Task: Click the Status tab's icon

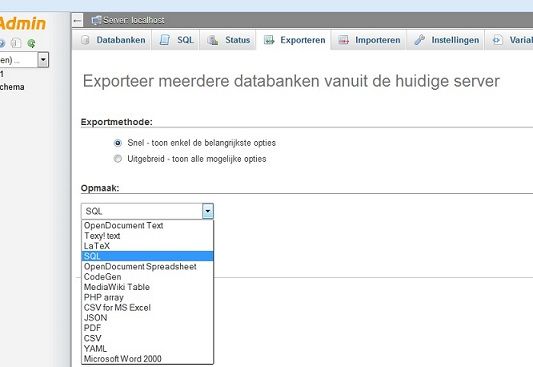Action: pos(213,40)
